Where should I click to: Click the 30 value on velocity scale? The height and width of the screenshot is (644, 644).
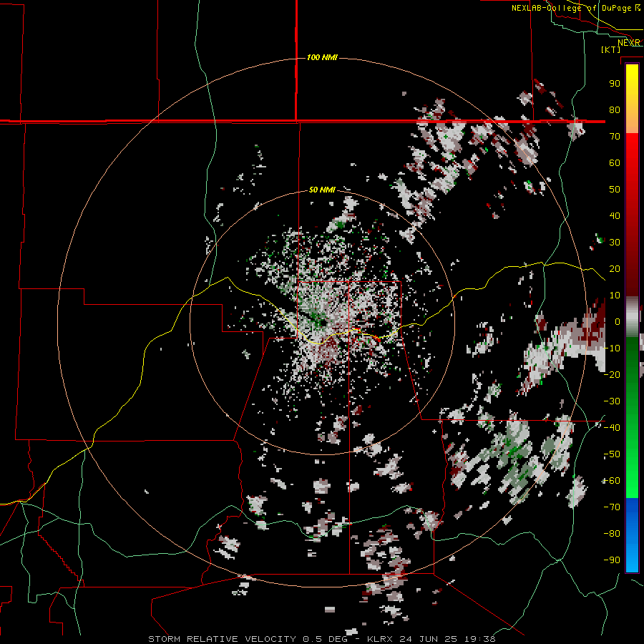pos(615,243)
